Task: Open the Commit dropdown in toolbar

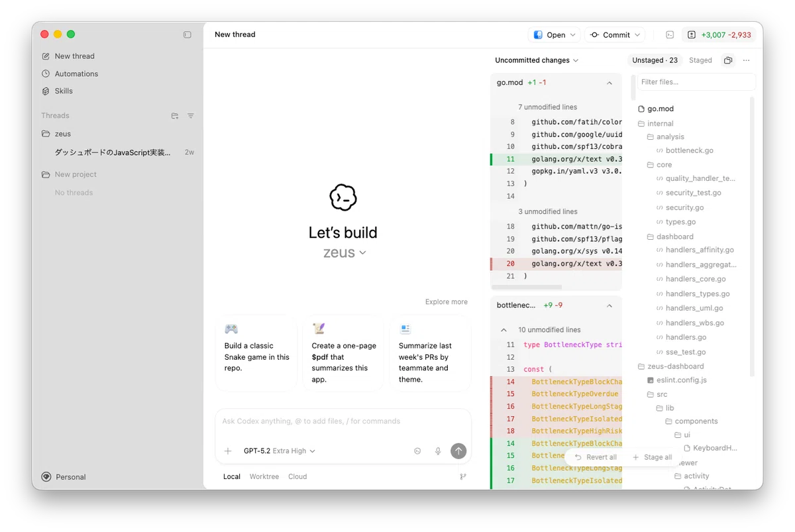Action: pyautogui.click(x=615, y=34)
